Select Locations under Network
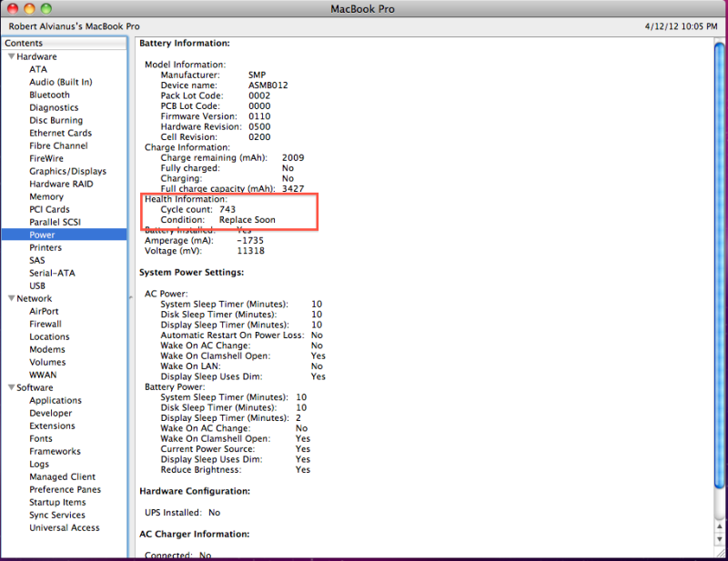Screen dimensions: 728x561 point(49,337)
